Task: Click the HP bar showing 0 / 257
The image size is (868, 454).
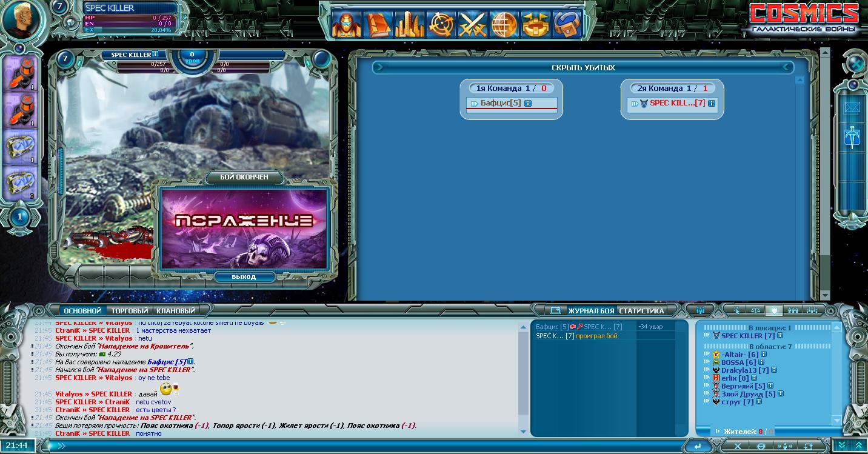Action: pyautogui.click(x=127, y=18)
